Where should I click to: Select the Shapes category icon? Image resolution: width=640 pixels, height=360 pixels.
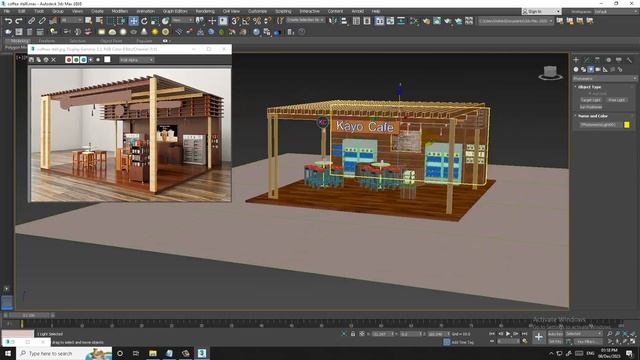click(x=583, y=69)
